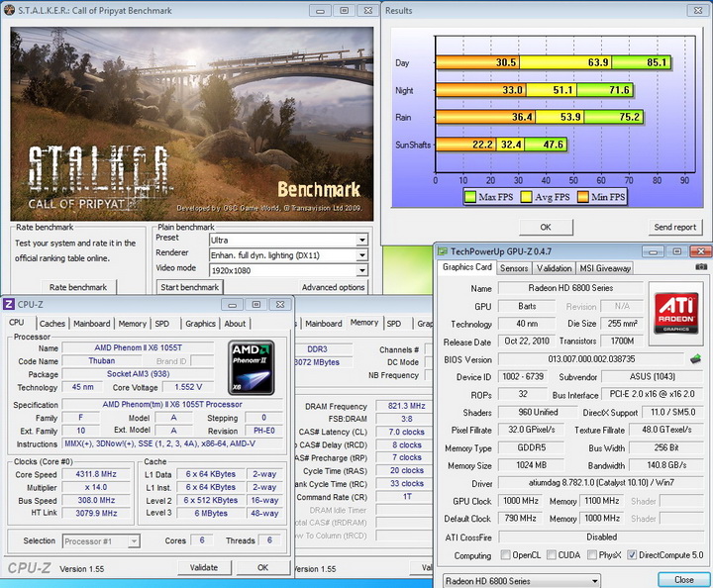This screenshot has width=713, height=588.
Task: Click the Rate benchmark button
Action: tap(78, 287)
